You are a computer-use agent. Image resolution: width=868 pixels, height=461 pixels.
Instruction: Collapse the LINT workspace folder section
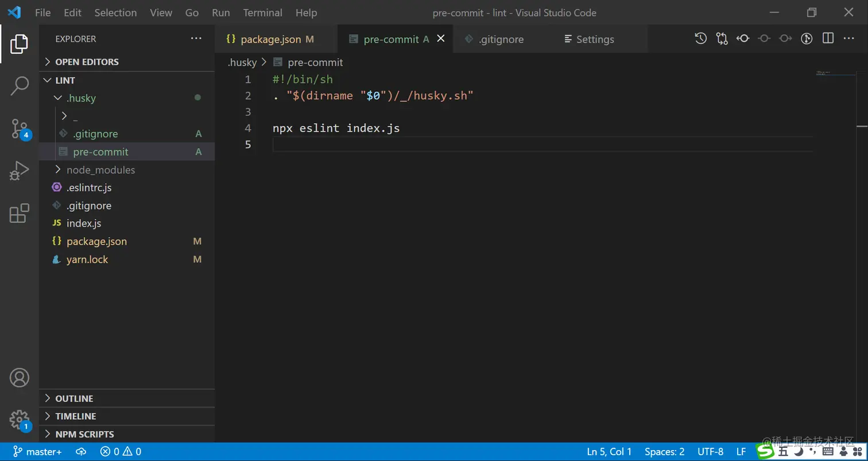tap(127, 80)
